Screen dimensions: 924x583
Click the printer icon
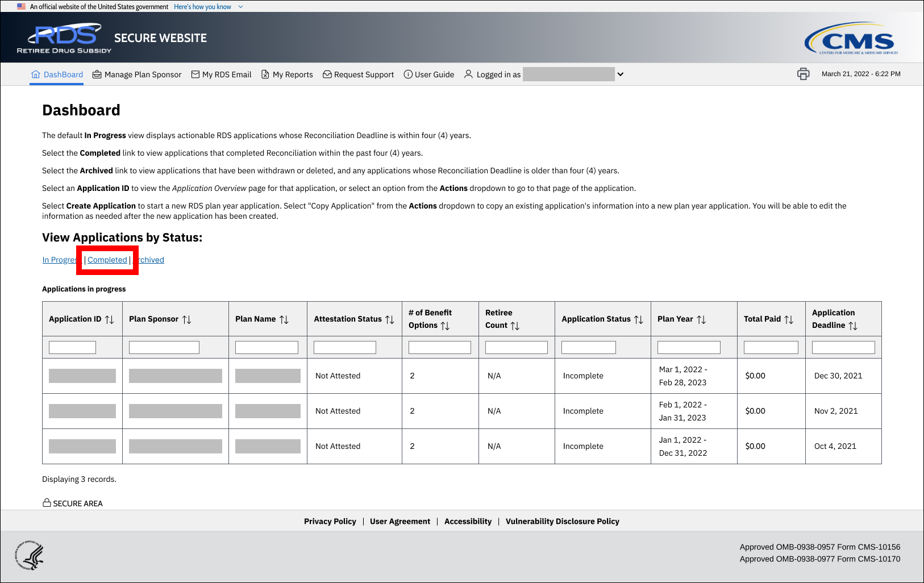click(803, 74)
